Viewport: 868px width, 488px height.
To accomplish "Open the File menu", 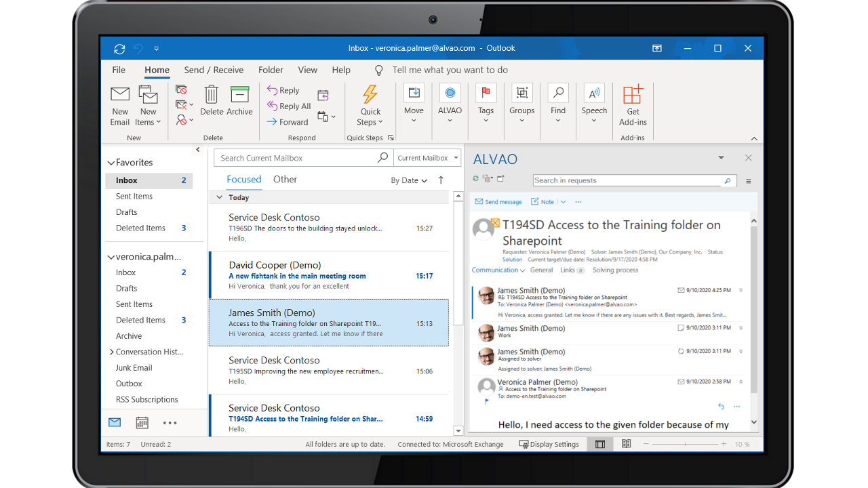I will tap(119, 70).
